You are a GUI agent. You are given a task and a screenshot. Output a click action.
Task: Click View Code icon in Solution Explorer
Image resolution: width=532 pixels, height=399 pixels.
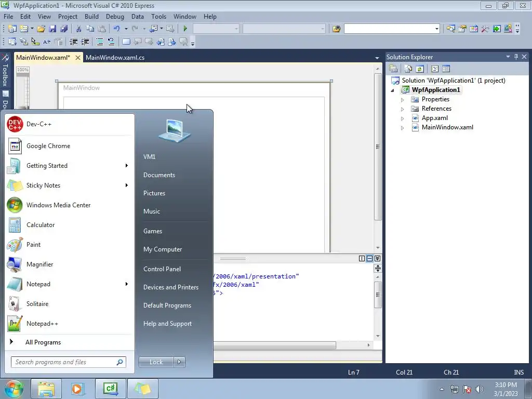click(435, 69)
